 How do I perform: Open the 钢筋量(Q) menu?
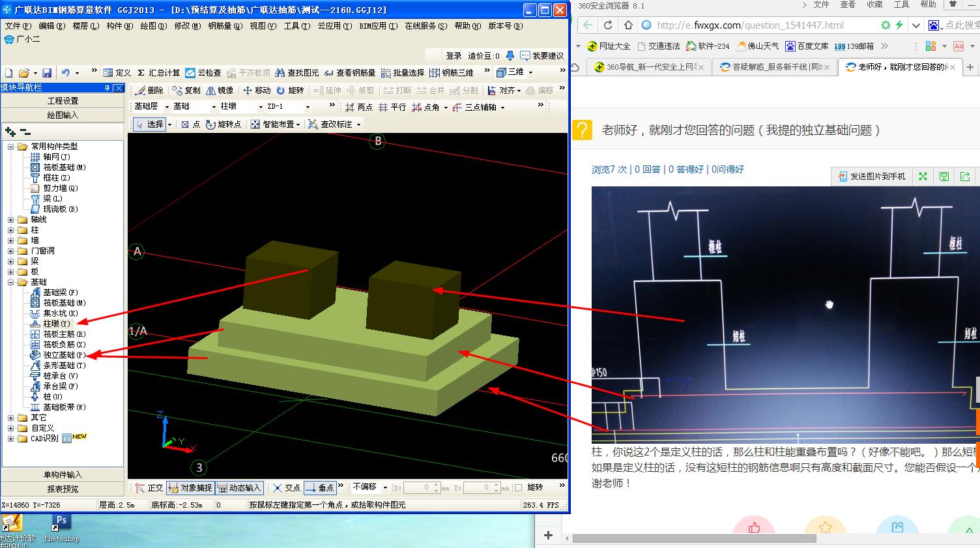click(x=225, y=26)
